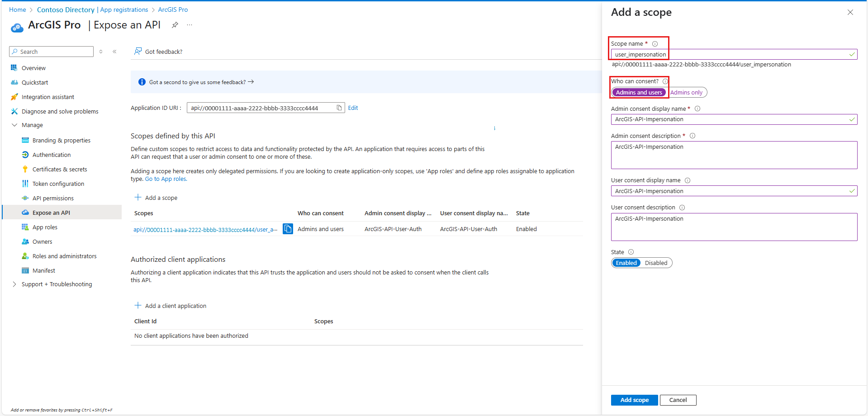Edit the Application ID URI

coord(353,108)
